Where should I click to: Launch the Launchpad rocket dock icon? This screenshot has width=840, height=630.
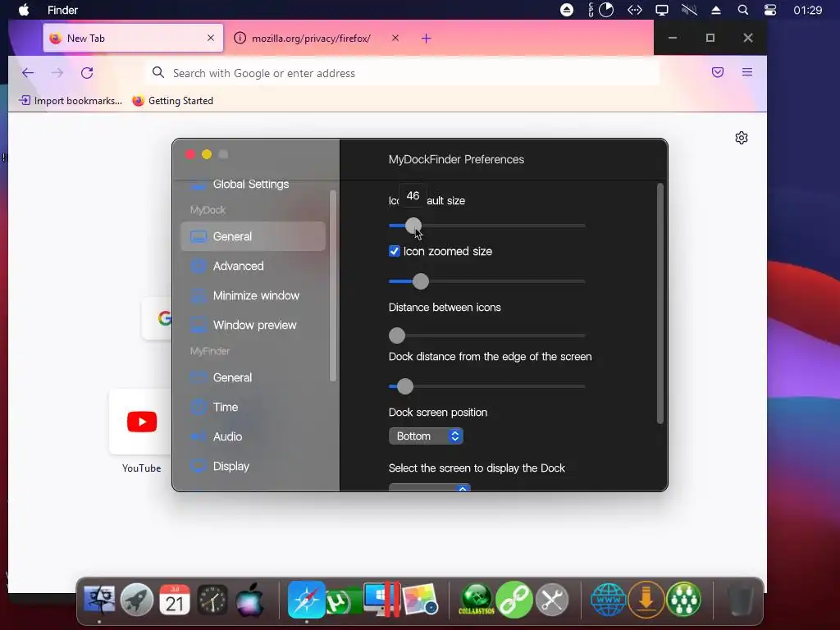coord(137,600)
